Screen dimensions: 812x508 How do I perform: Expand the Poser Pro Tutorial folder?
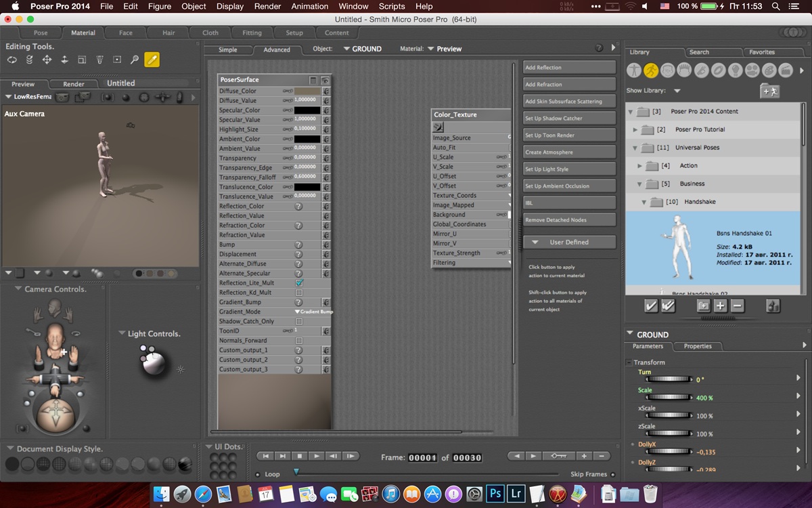point(635,129)
